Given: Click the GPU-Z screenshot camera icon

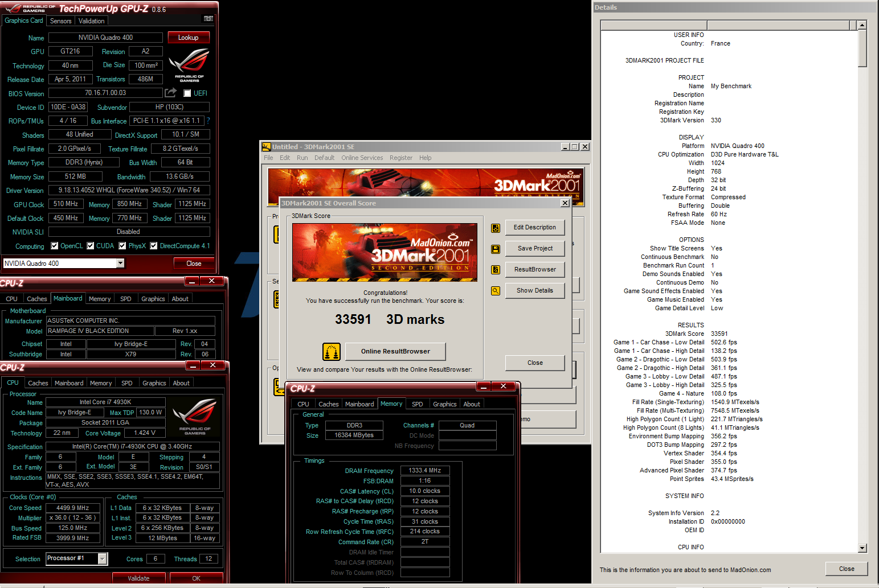Looking at the screenshot, I should point(208,19).
